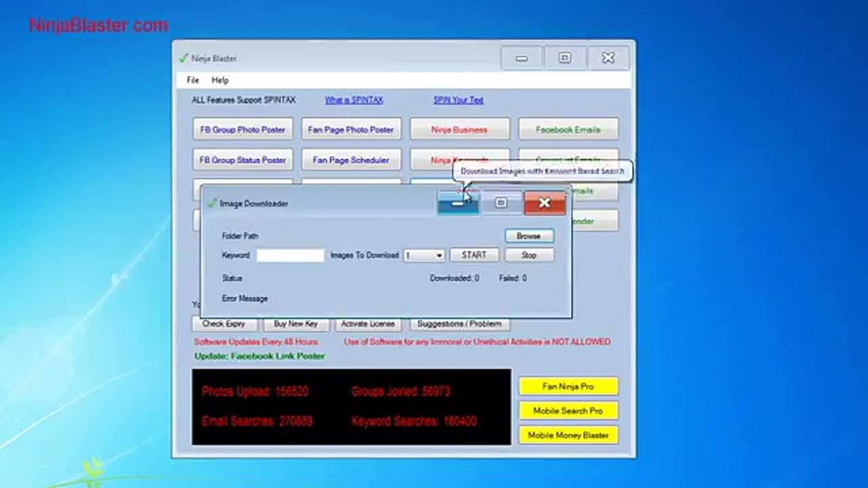Click START to begin image download

tap(474, 255)
